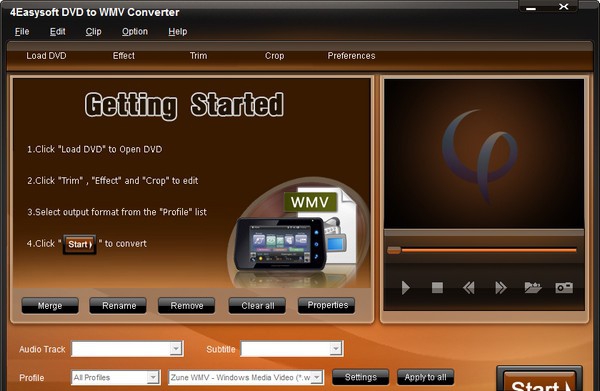Click the video preview screen
This screenshot has width=600, height=391.
coord(484,154)
